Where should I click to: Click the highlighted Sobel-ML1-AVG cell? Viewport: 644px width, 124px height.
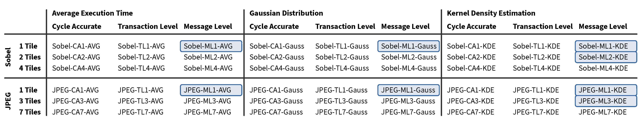[x=211, y=46]
